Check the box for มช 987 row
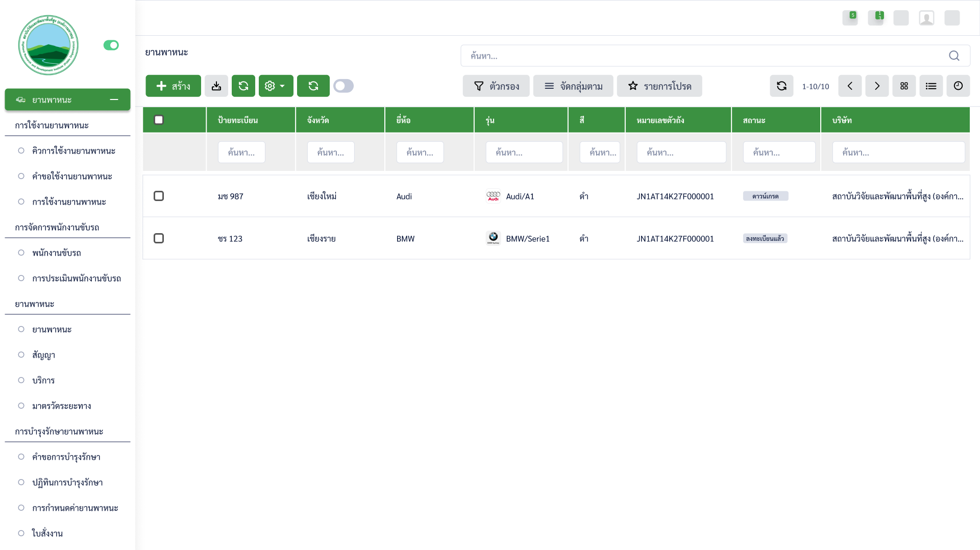 point(159,196)
